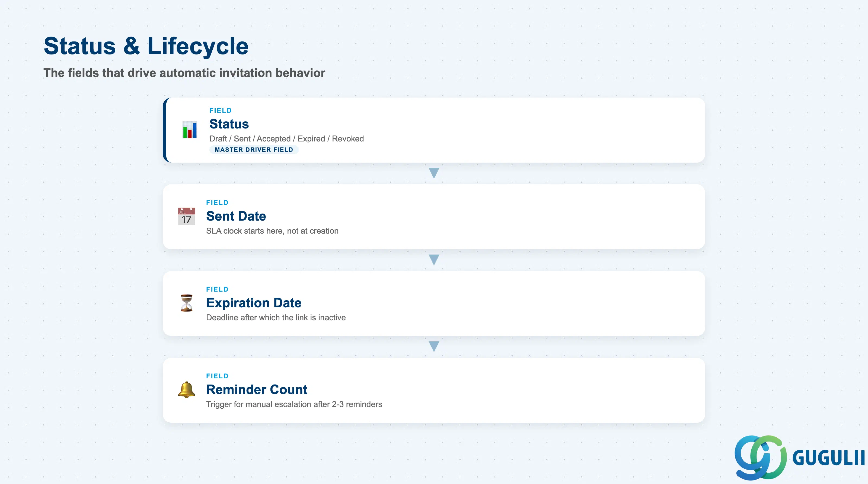The height and width of the screenshot is (484, 868).
Task: Click the 'Status & Lifecycle' slide title
Action: click(x=146, y=46)
